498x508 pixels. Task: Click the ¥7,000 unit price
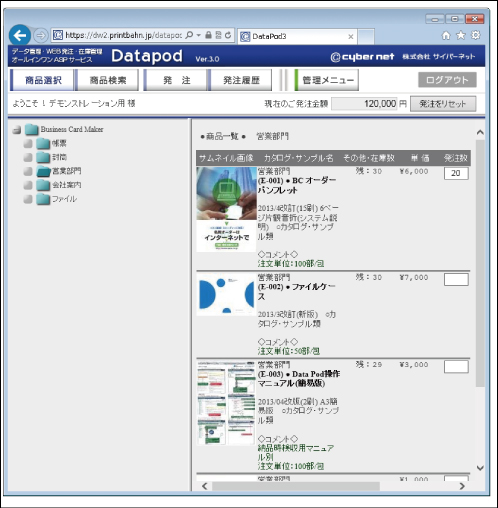(414, 277)
